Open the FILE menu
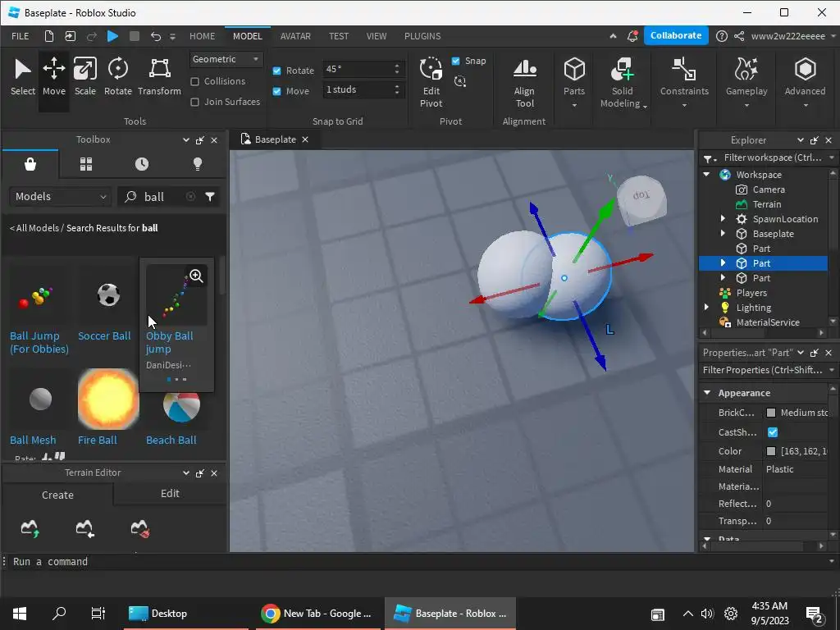This screenshot has height=630, width=840. 20,36
